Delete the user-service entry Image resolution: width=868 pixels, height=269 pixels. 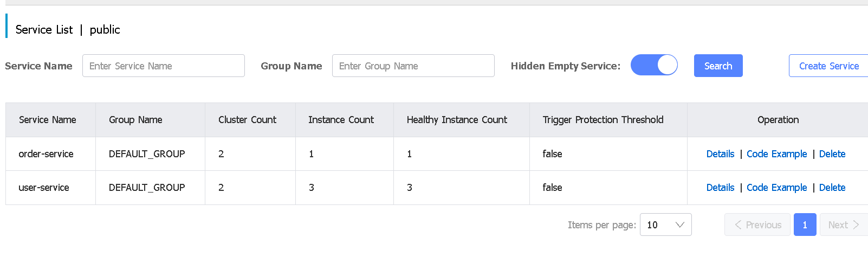pos(832,188)
